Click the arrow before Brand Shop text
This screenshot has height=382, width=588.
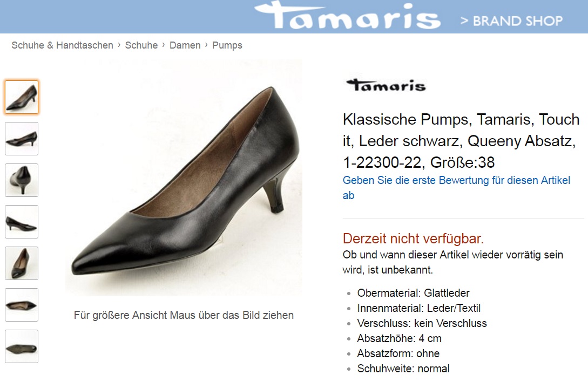464,21
